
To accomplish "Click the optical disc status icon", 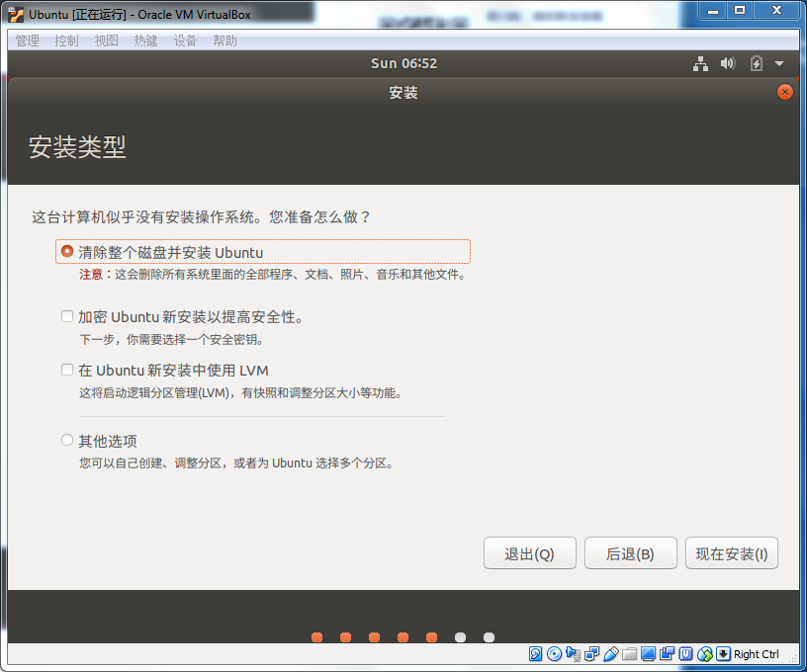I will [x=554, y=654].
